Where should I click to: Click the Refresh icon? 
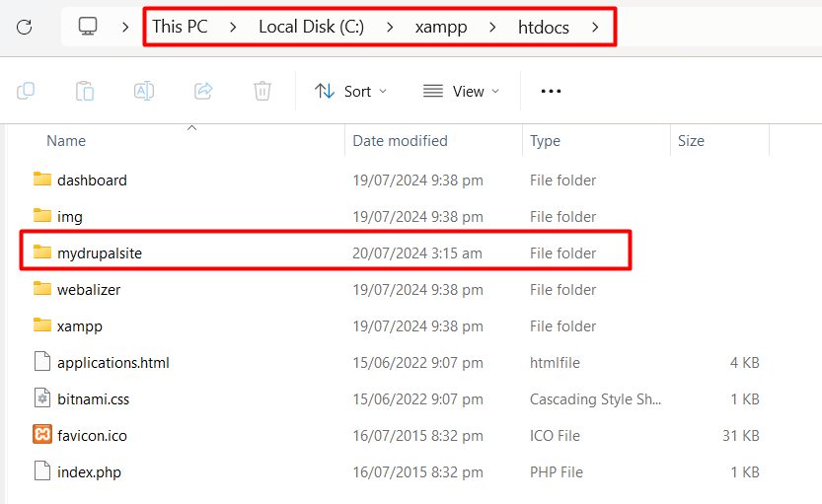point(24,27)
